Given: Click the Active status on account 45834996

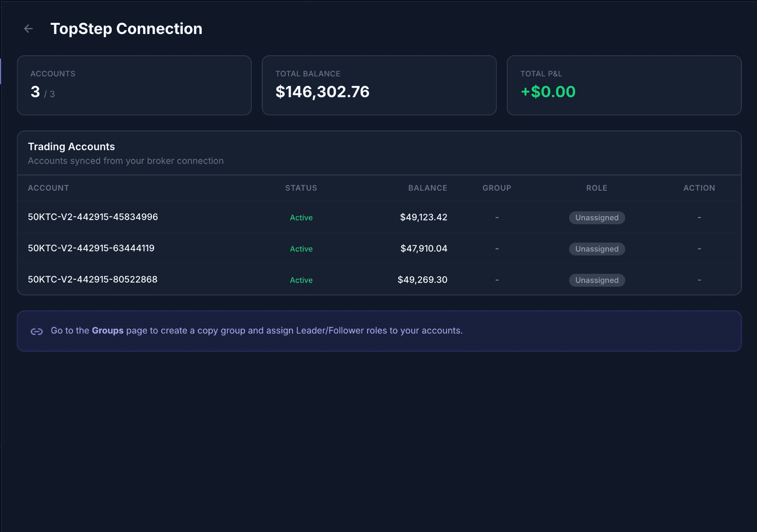Looking at the screenshot, I should (x=301, y=217).
